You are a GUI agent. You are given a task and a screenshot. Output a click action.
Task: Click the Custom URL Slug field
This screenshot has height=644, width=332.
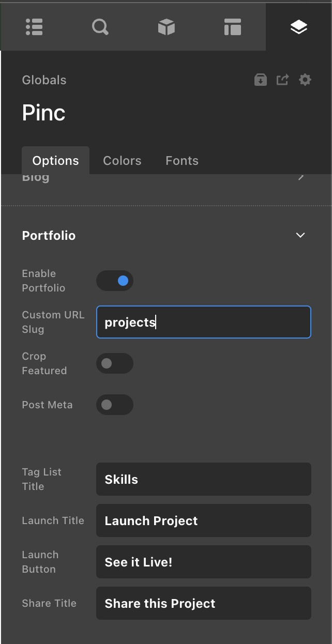point(204,322)
